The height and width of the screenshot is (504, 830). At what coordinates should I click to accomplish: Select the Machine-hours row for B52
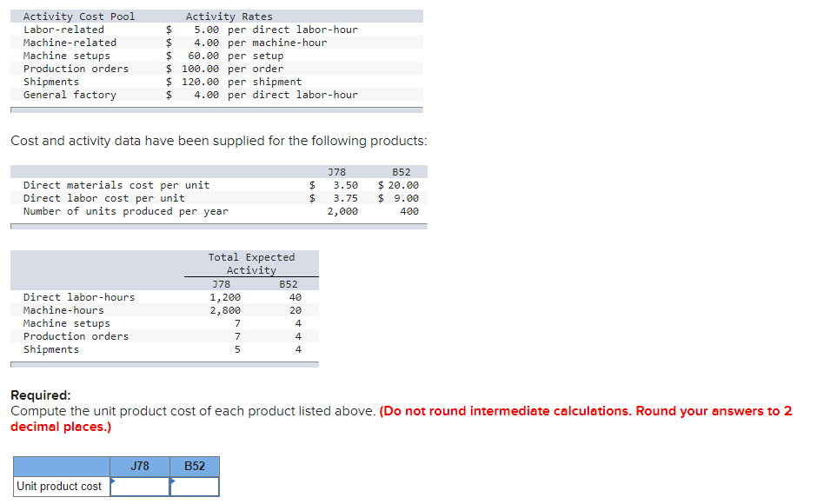tap(294, 309)
